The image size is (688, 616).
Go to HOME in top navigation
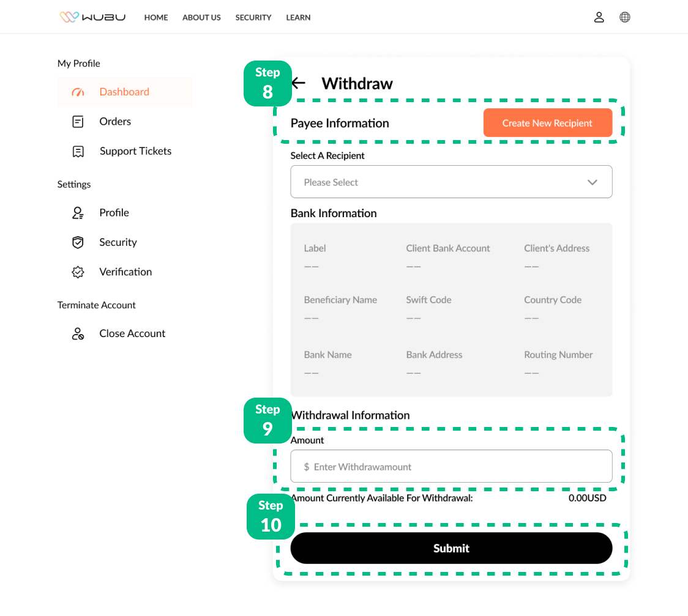point(156,18)
